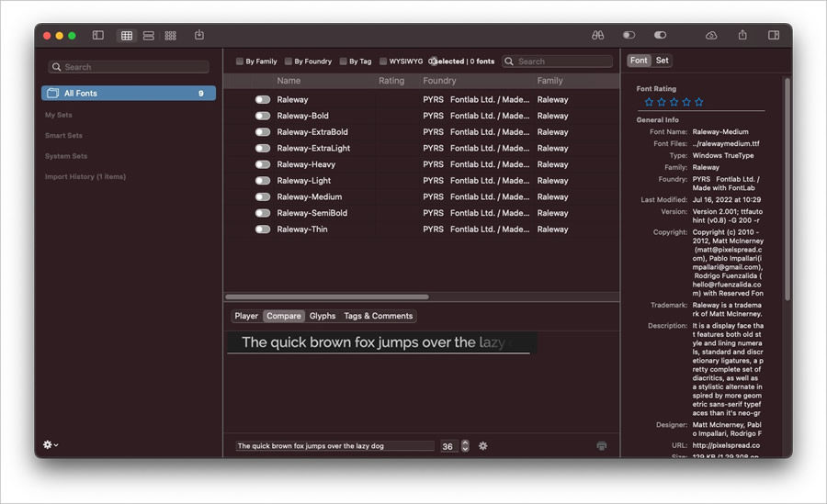Click the cloud sync icon
827x504 pixels.
[711, 35]
